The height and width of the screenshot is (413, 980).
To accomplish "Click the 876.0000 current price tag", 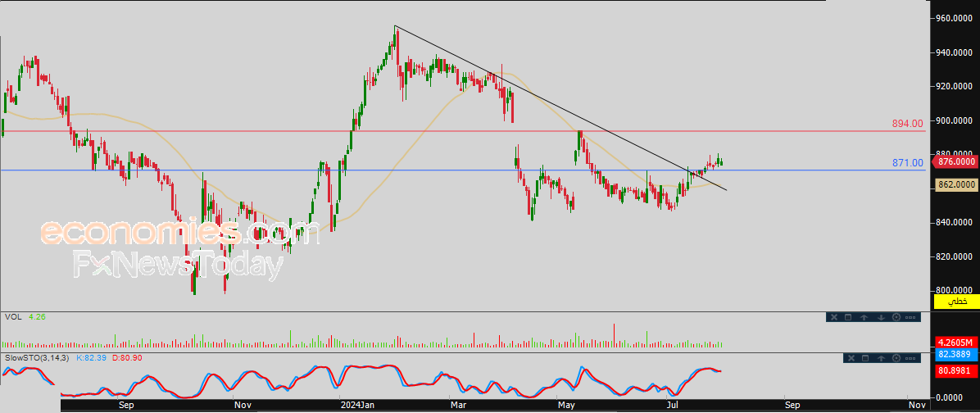I will click(955, 162).
